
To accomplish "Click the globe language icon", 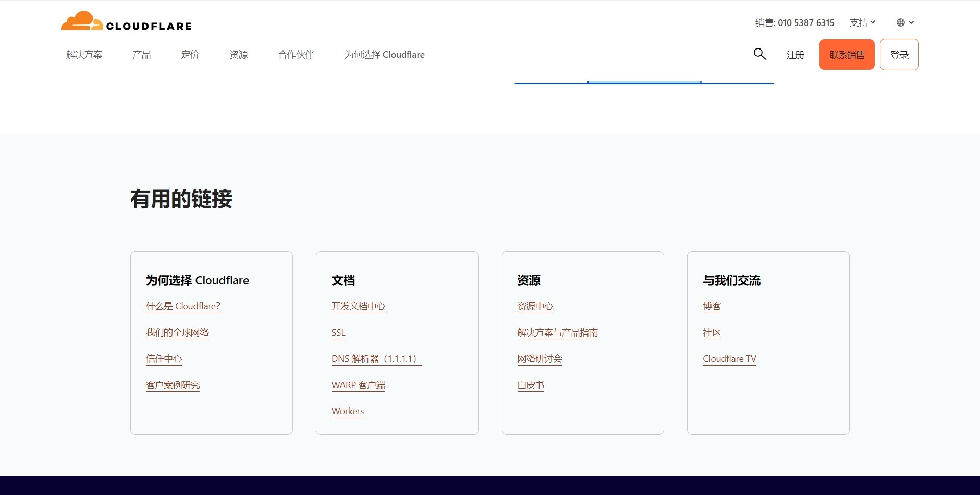I will [901, 22].
